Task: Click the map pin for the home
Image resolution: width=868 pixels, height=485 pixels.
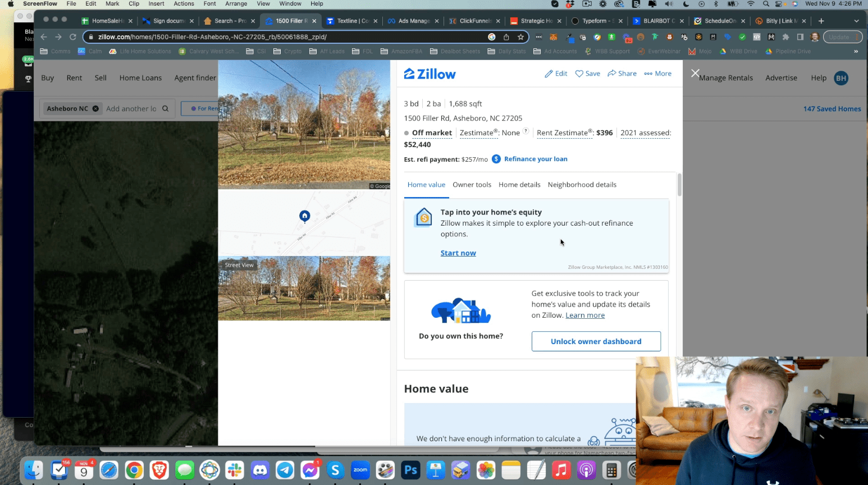Action: coord(304,216)
